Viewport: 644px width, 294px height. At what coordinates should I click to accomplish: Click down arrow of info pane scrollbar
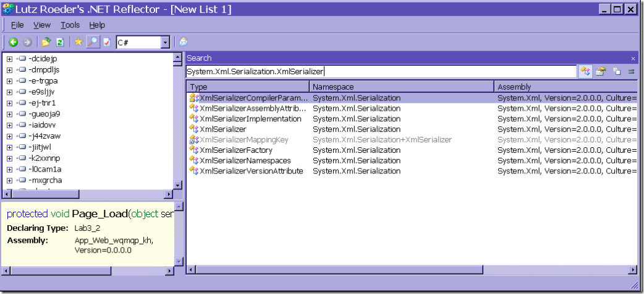[178, 261]
